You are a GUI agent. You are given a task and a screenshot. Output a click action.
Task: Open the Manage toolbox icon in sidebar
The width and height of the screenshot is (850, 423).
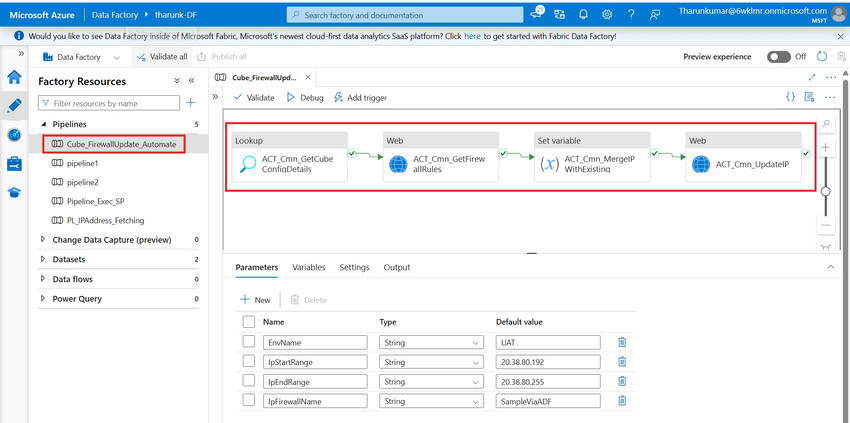click(14, 163)
